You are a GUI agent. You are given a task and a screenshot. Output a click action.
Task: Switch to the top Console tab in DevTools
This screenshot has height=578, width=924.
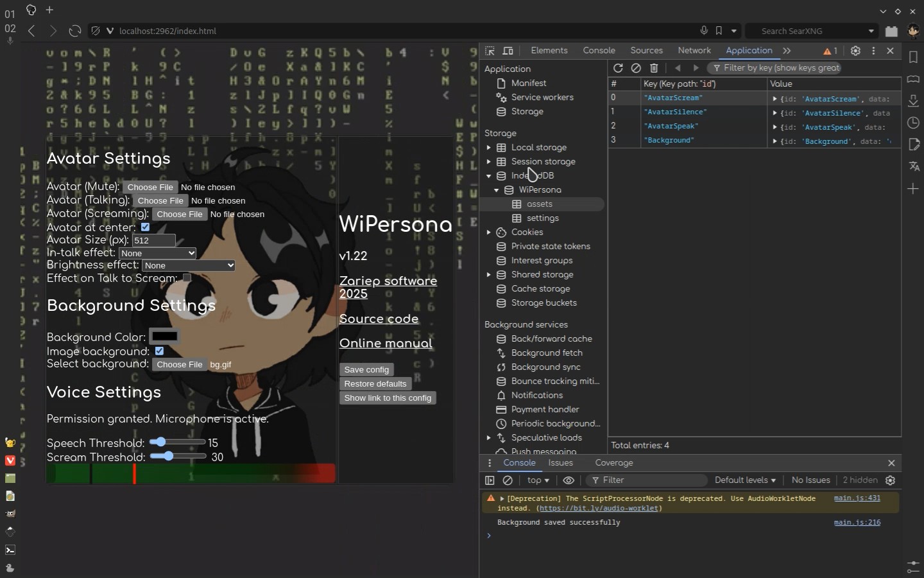[599, 51]
